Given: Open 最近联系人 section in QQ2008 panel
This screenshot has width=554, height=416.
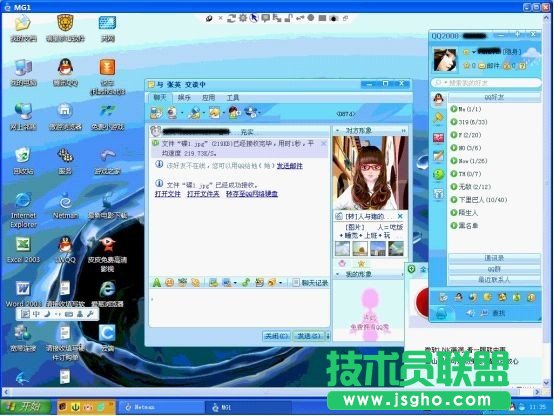Looking at the screenshot, I should (494, 280).
